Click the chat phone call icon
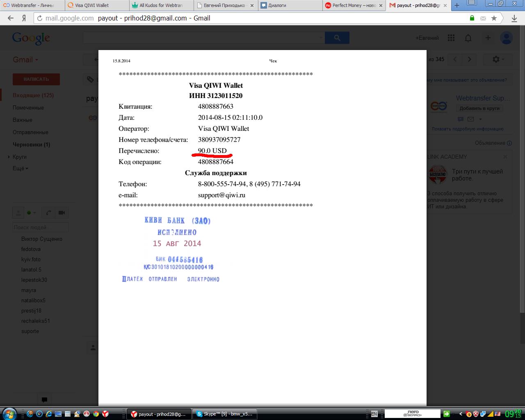The width and height of the screenshot is (525, 420). [x=49, y=213]
